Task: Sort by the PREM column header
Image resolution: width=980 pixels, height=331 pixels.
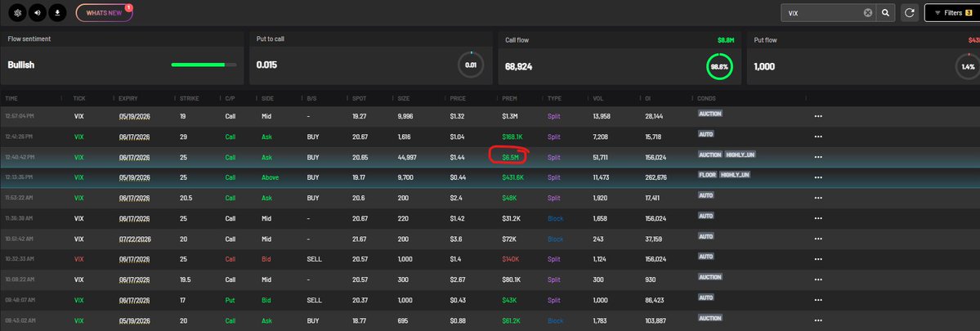Action: 509,99
